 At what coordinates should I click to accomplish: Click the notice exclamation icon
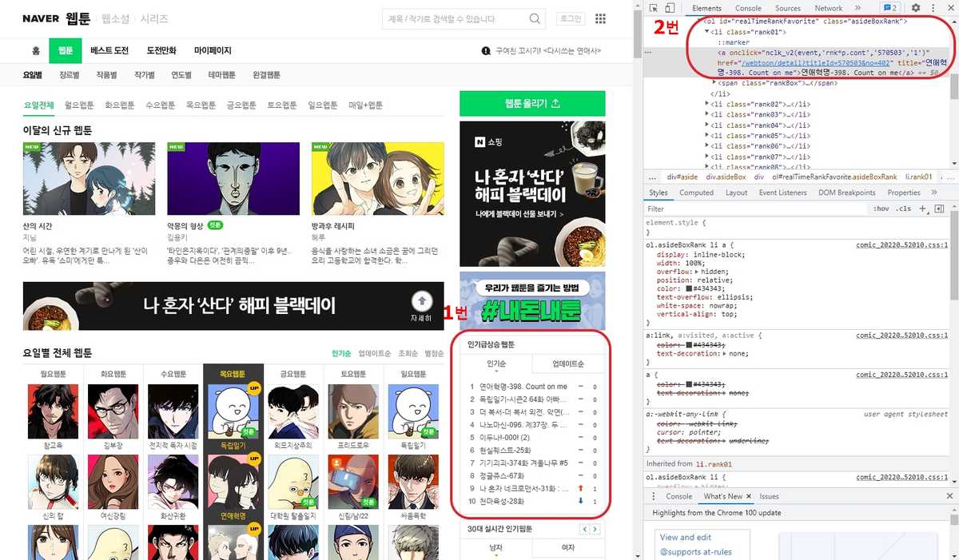pos(486,50)
